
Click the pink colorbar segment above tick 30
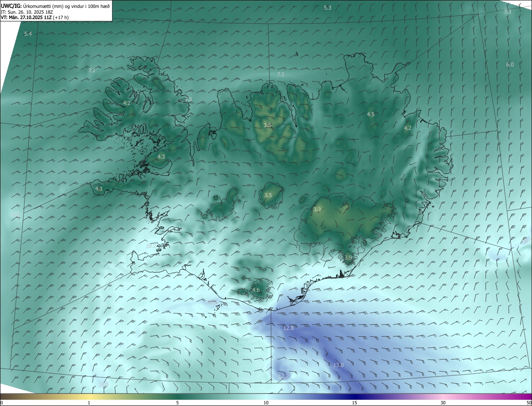tap(443, 396)
